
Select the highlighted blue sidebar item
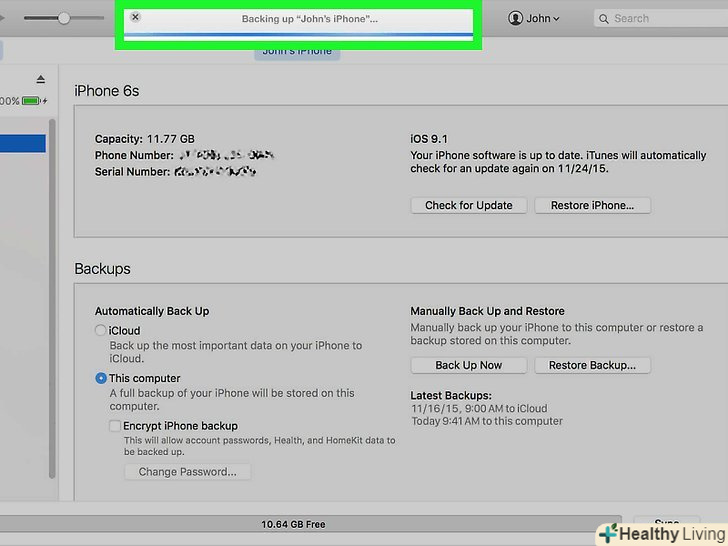tap(23, 143)
